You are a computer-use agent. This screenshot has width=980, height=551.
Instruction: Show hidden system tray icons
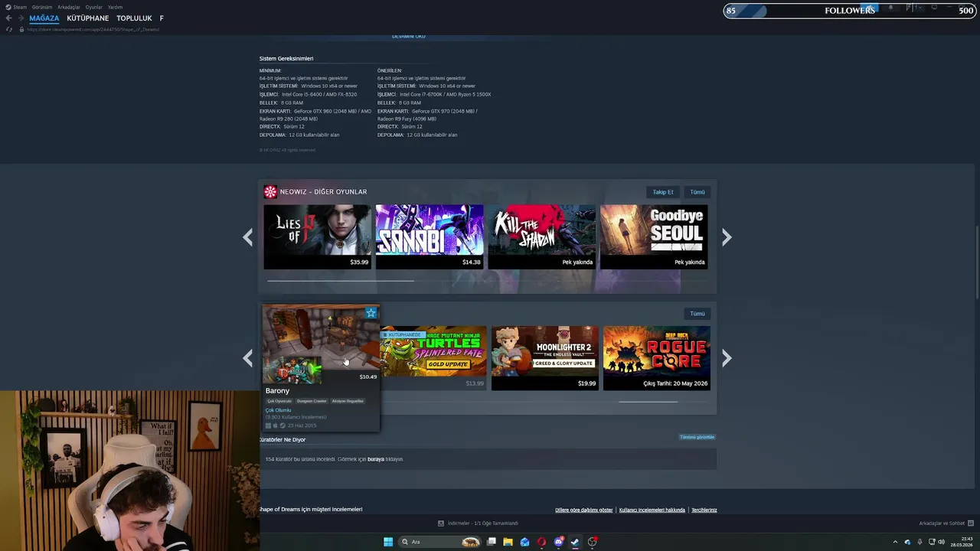(x=895, y=542)
